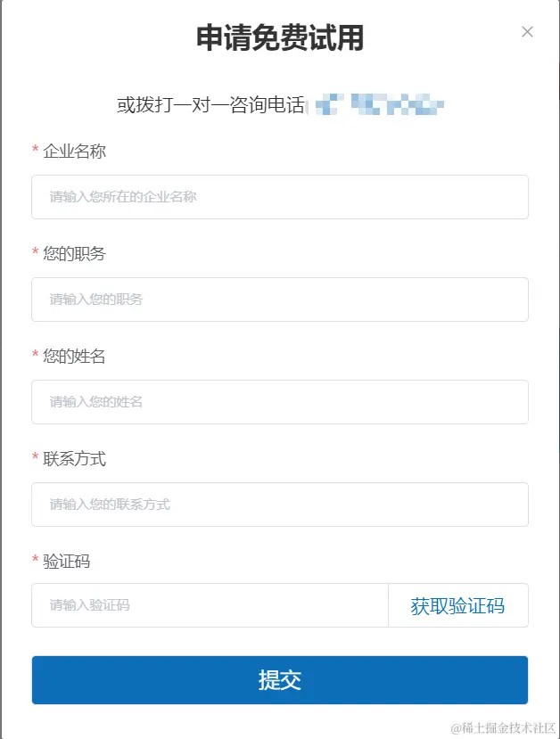
Task: Click the 获取验证码 button
Action: [x=458, y=605]
